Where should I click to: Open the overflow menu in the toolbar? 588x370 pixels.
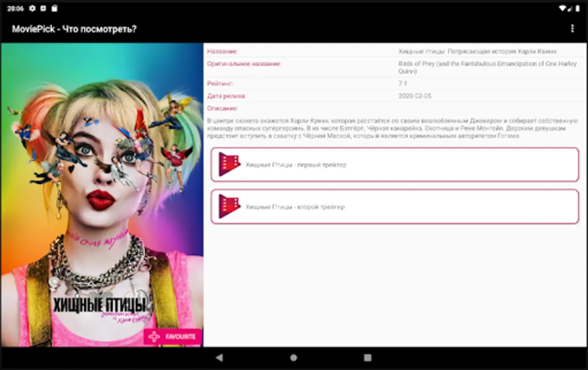pos(572,29)
